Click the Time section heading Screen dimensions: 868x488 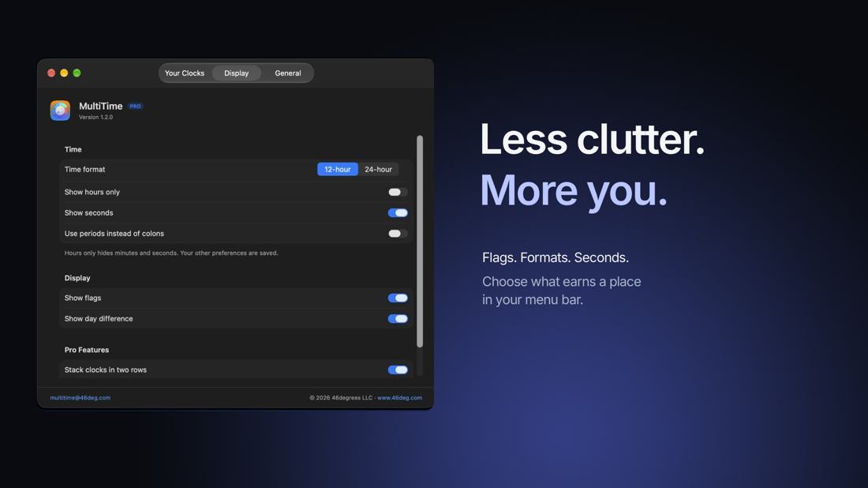click(73, 149)
